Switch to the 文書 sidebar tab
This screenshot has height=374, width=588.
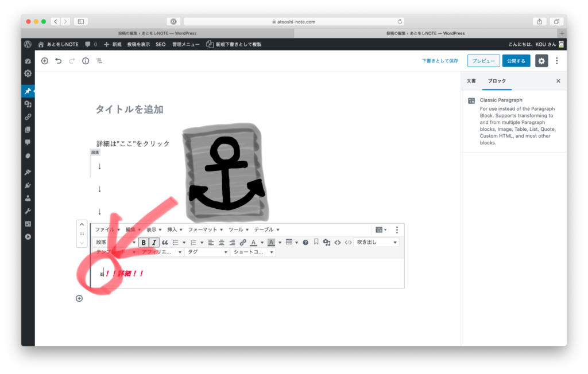pyautogui.click(x=471, y=81)
